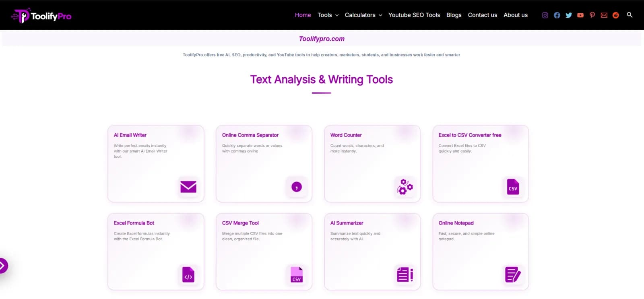Screen dimensions: 644x299
Task: Open Excel to CSV Converter free link
Action: click(470, 135)
